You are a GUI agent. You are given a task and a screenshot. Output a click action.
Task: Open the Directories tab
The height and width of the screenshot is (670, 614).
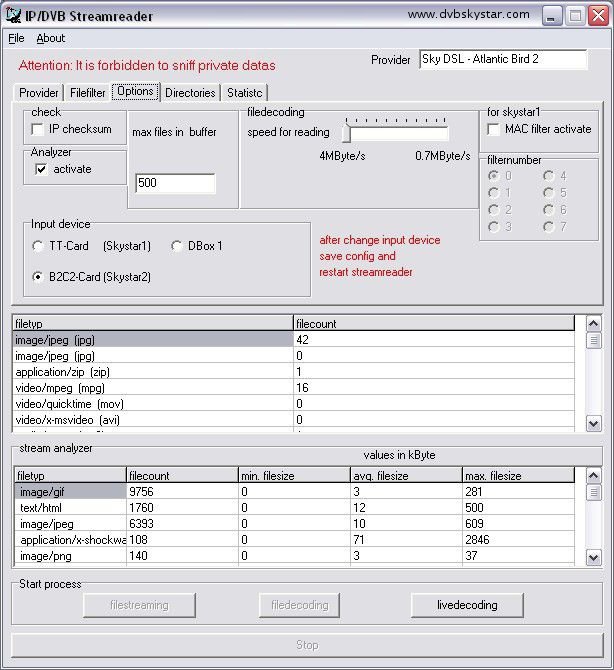(190, 93)
